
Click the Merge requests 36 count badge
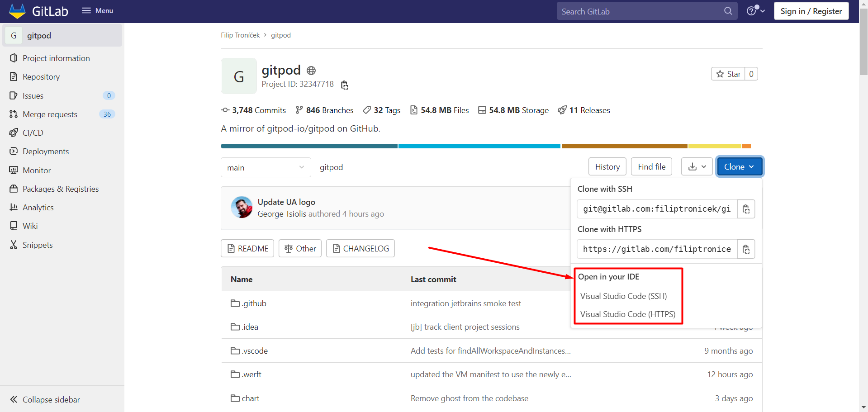click(x=107, y=114)
